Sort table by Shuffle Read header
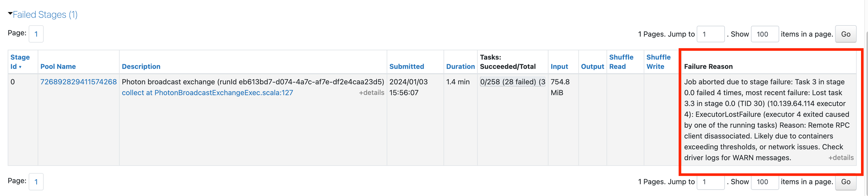This screenshot has height=196, width=868. pyautogui.click(x=621, y=62)
